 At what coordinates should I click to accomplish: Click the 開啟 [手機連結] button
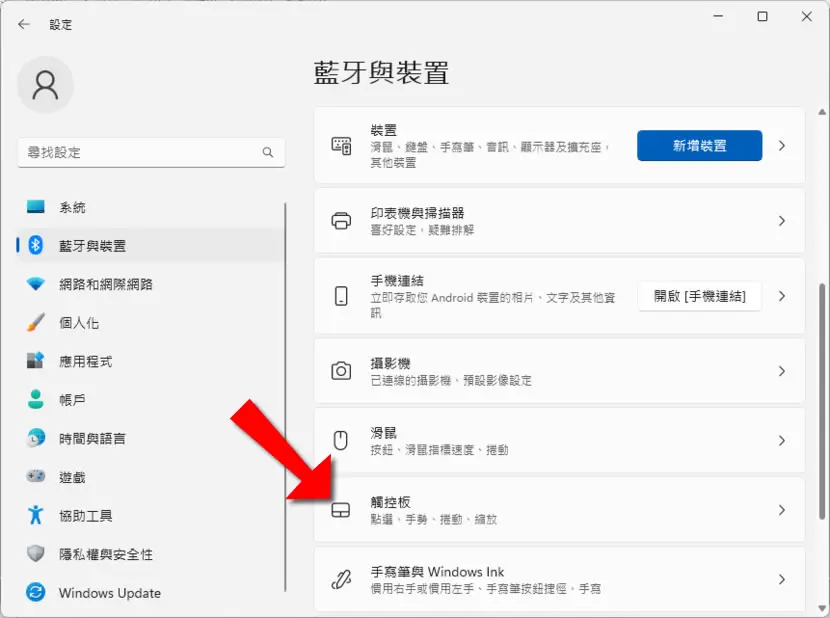pos(699,296)
